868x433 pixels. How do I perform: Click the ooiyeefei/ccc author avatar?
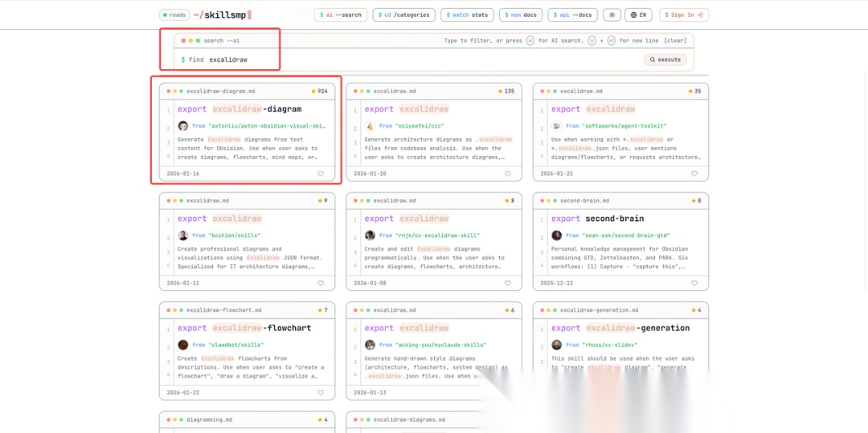coord(370,126)
